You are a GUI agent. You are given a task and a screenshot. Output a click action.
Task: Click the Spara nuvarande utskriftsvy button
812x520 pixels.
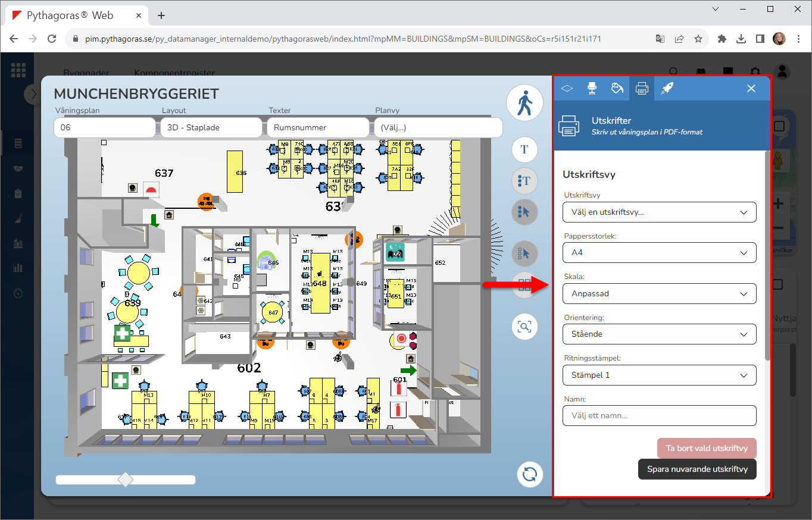(697, 469)
